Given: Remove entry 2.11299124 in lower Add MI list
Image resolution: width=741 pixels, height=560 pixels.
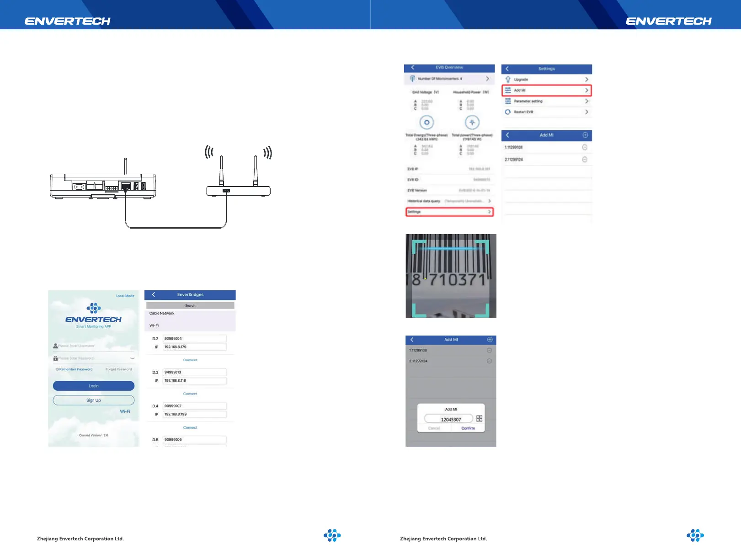Looking at the screenshot, I should [x=489, y=361].
